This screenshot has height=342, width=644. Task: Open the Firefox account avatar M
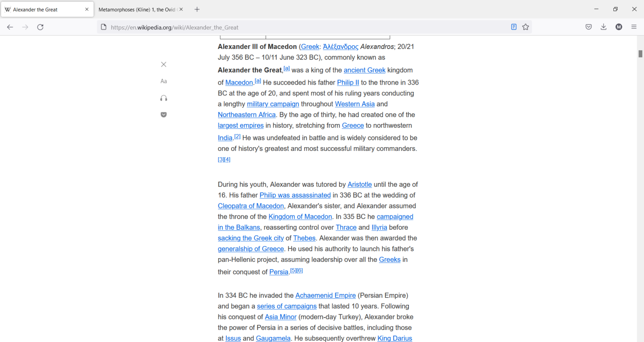pyautogui.click(x=618, y=26)
